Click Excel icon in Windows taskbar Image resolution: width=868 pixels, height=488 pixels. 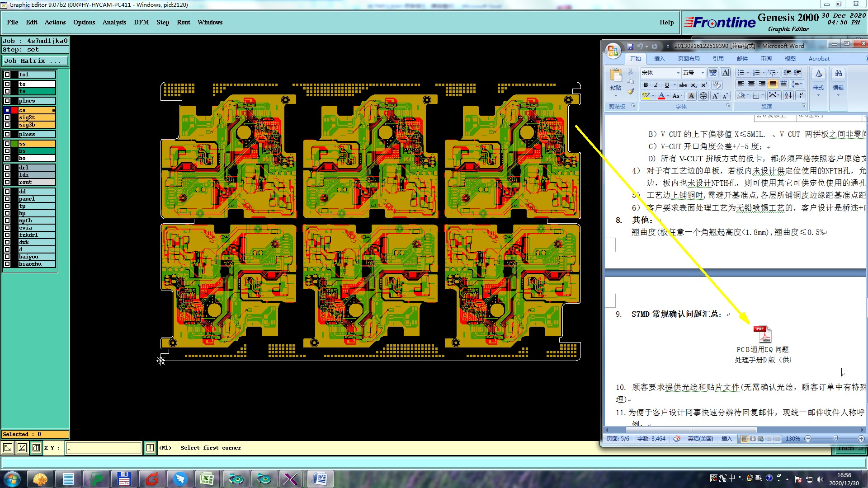click(x=207, y=479)
